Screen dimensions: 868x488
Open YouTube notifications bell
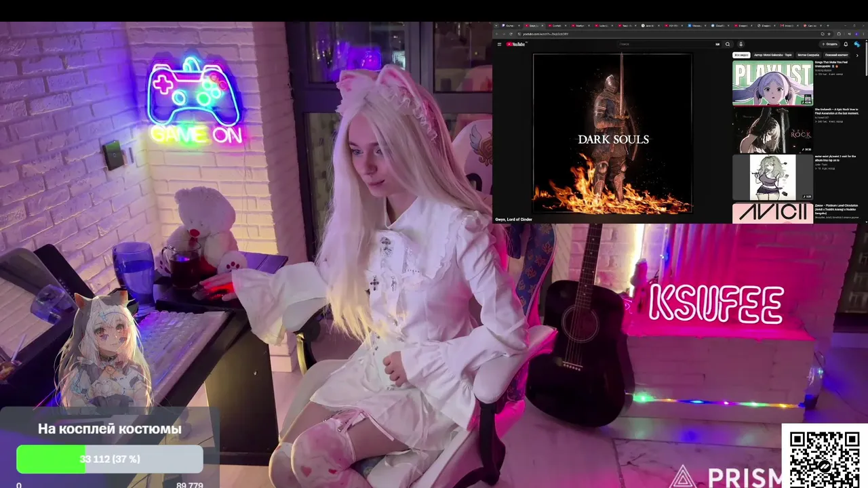[846, 44]
